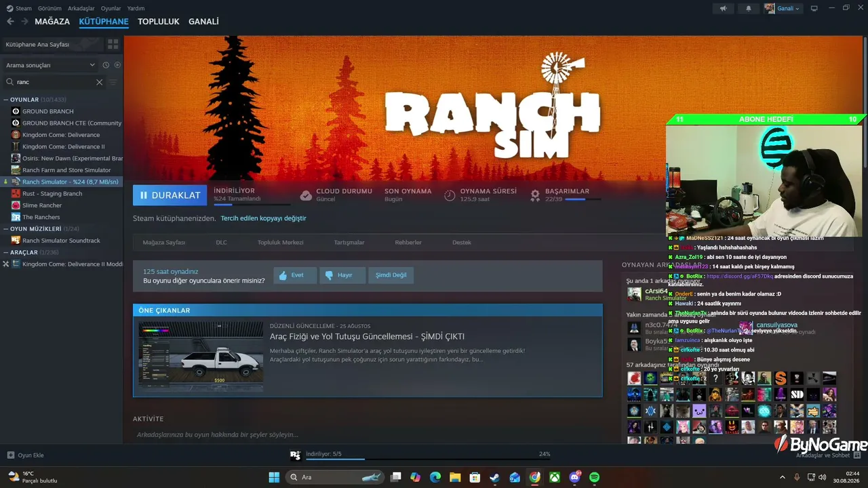Viewport: 868px width, 488px height.
Task: Open Discord from the taskbar
Action: tap(574, 477)
